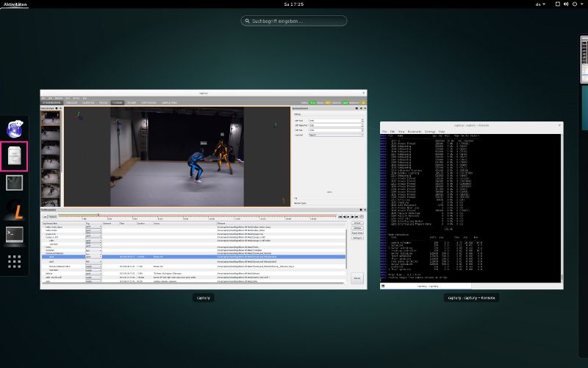Click the Settings button in captury recordings panel
This screenshot has height=368, width=588.
coord(357,228)
